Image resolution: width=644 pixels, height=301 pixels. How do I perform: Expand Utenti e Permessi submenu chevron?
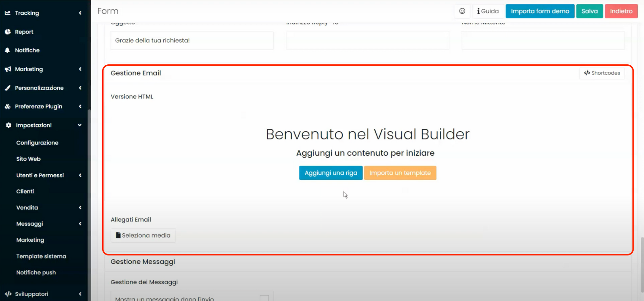80,175
